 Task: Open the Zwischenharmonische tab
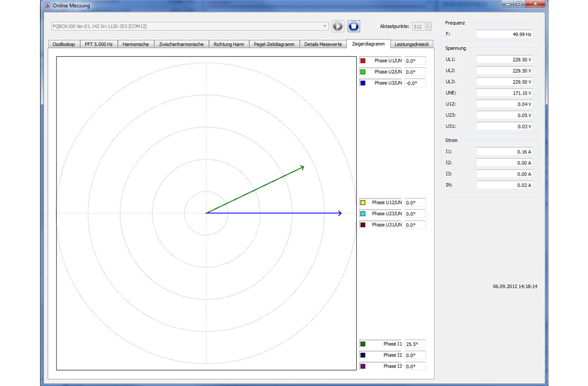181,44
